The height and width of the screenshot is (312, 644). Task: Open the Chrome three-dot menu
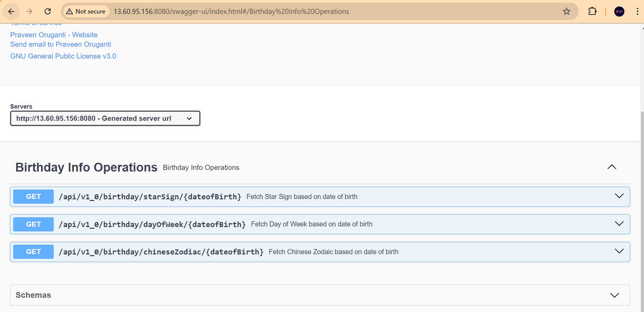tap(637, 12)
